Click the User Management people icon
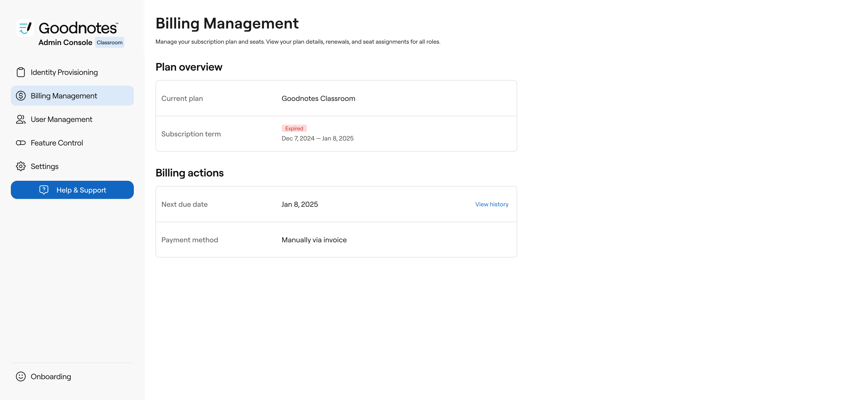Screen dimensions: 868x400 click(21, 119)
